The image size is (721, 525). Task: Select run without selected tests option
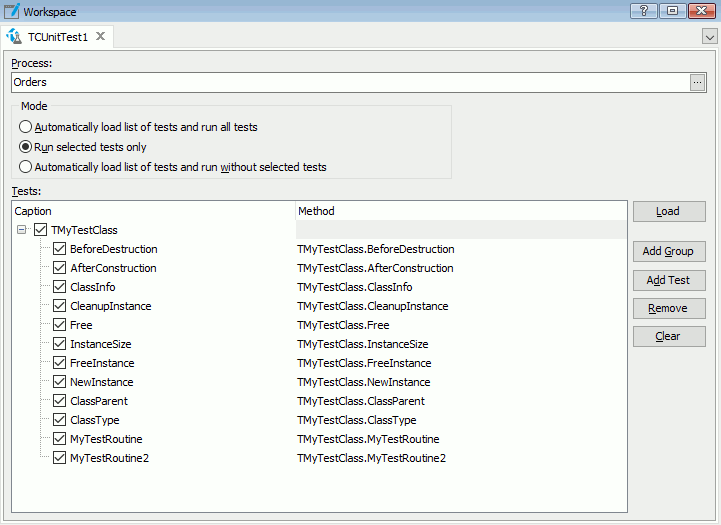point(25,167)
